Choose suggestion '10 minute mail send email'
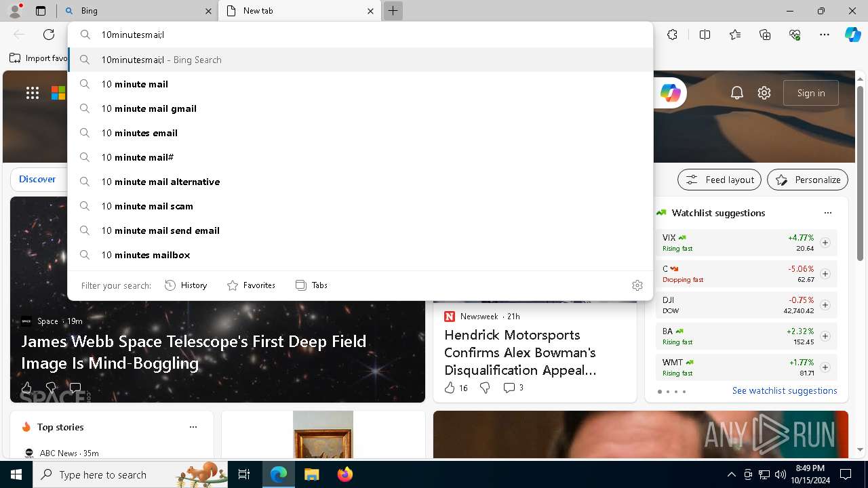Screen dimensions: 868x488 point(360,230)
